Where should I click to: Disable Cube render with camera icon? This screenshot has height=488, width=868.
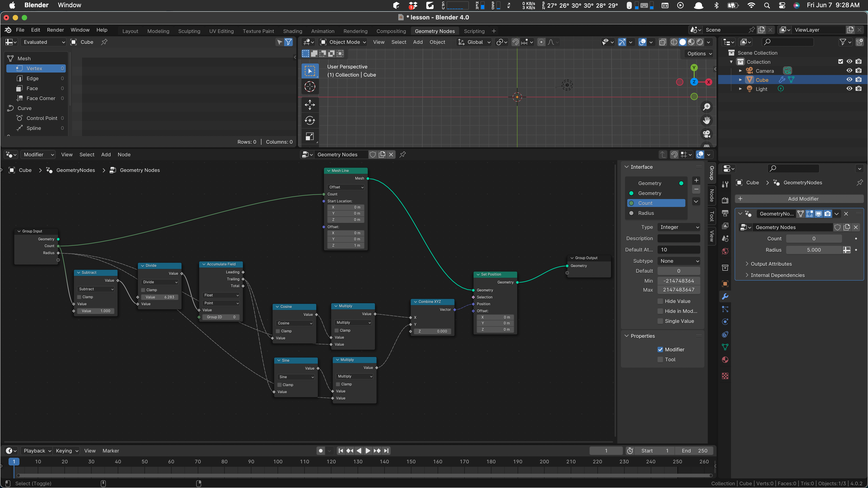tap(859, 80)
